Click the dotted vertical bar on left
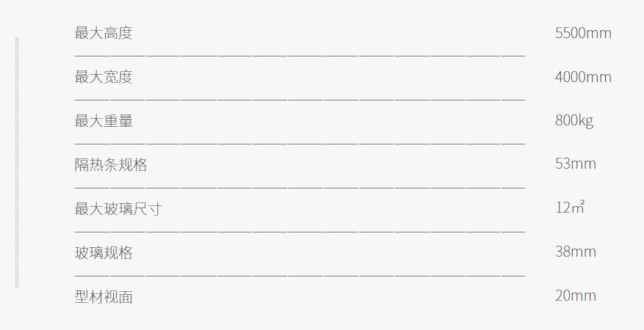Viewport: 644px width, 330px height. click(17, 162)
